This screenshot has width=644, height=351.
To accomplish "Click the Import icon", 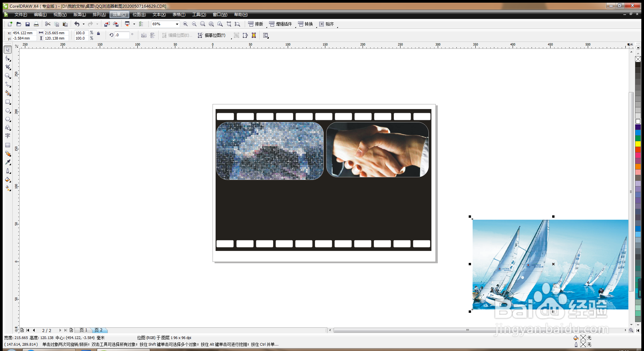I will click(107, 24).
